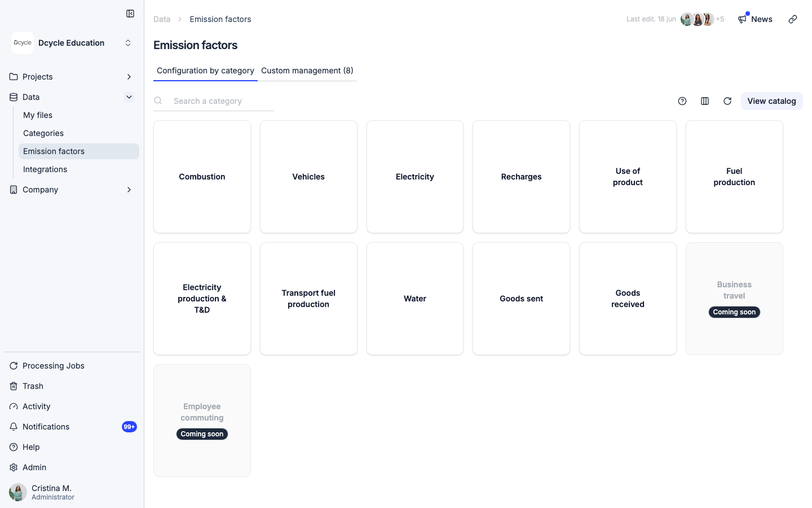This screenshot has height=508, width=812.
Task: Click the Data database icon
Action: (x=14, y=97)
